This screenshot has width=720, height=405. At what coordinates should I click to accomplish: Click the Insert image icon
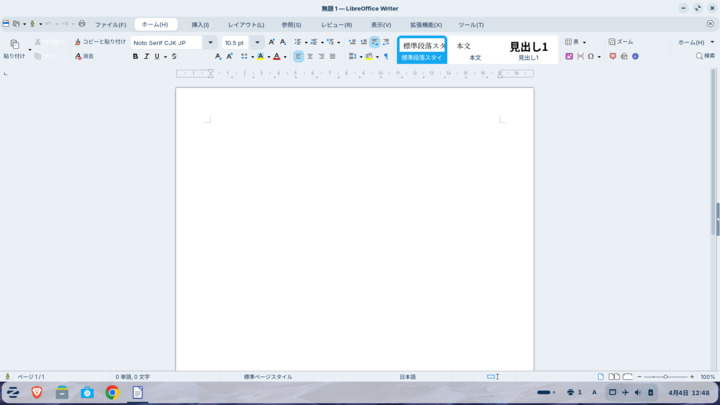(x=569, y=56)
